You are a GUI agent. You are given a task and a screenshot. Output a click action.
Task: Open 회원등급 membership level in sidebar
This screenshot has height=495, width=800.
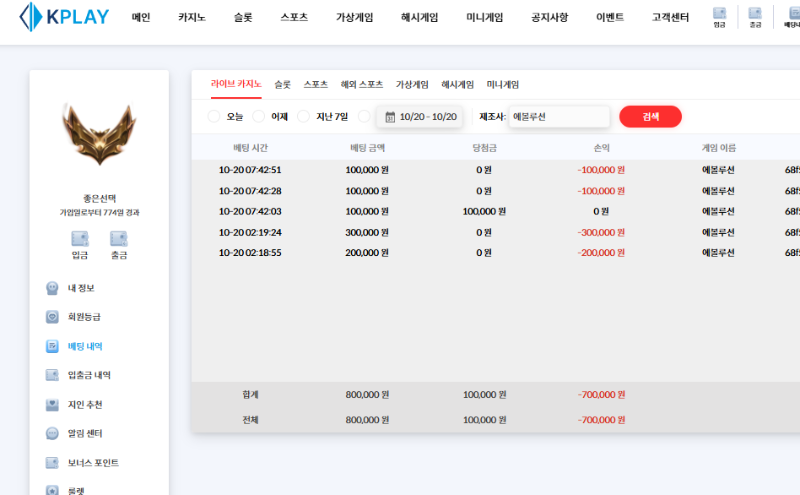[84, 317]
